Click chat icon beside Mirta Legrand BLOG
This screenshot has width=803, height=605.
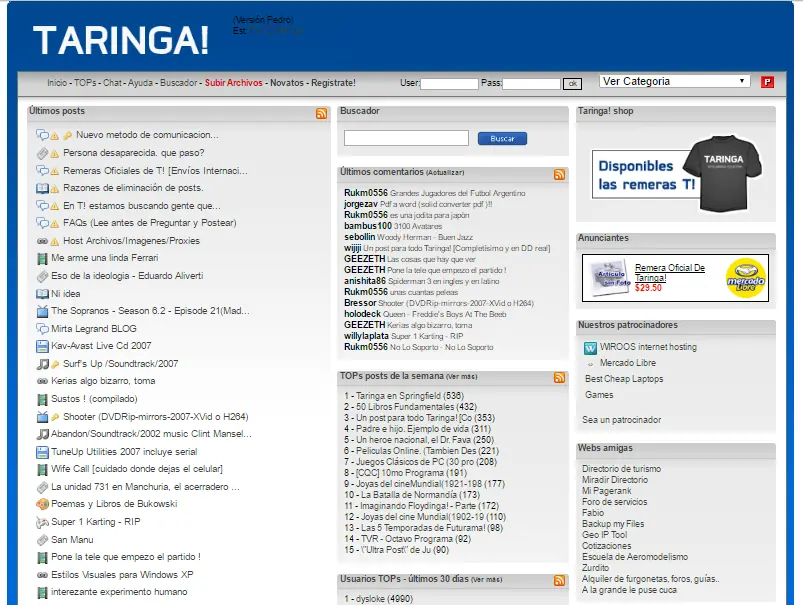coord(42,328)
